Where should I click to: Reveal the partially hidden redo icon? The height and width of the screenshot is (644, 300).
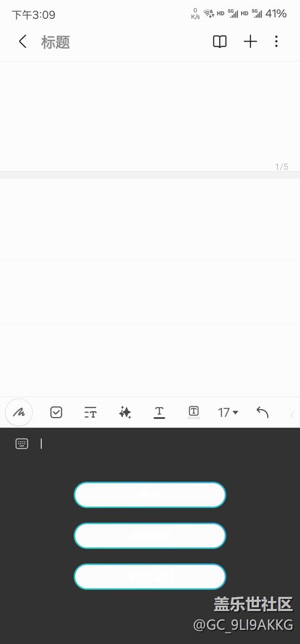293,413
